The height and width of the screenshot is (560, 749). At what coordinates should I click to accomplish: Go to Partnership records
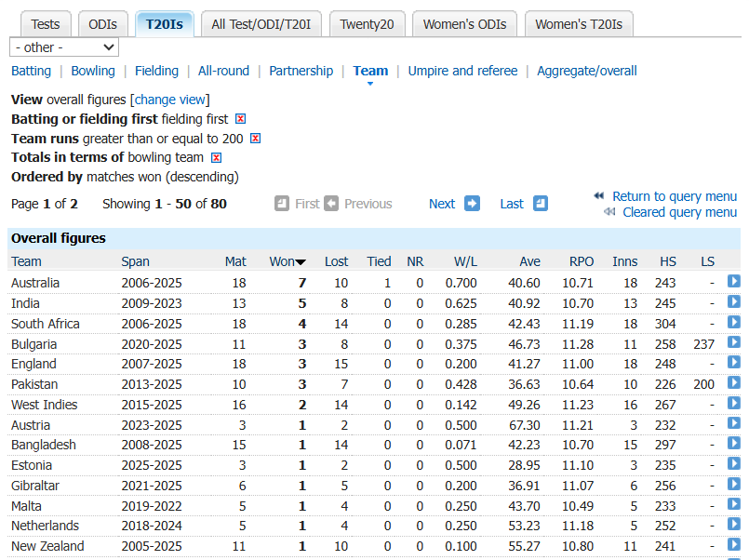coord(301,71)
